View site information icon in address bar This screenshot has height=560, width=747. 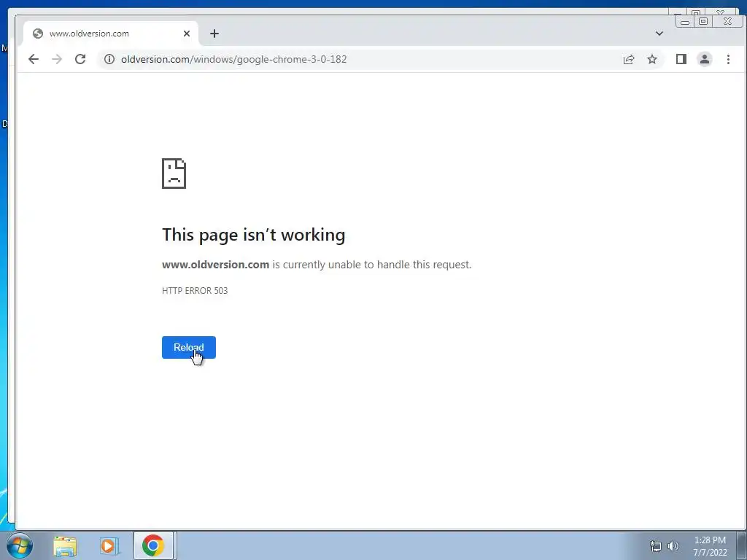coord(109,59)
